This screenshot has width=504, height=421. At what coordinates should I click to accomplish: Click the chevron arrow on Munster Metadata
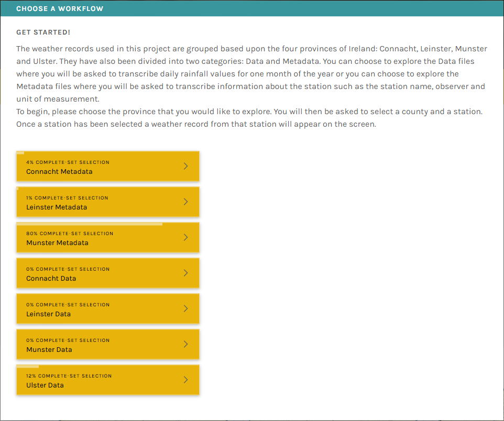[x=185, y=237]
